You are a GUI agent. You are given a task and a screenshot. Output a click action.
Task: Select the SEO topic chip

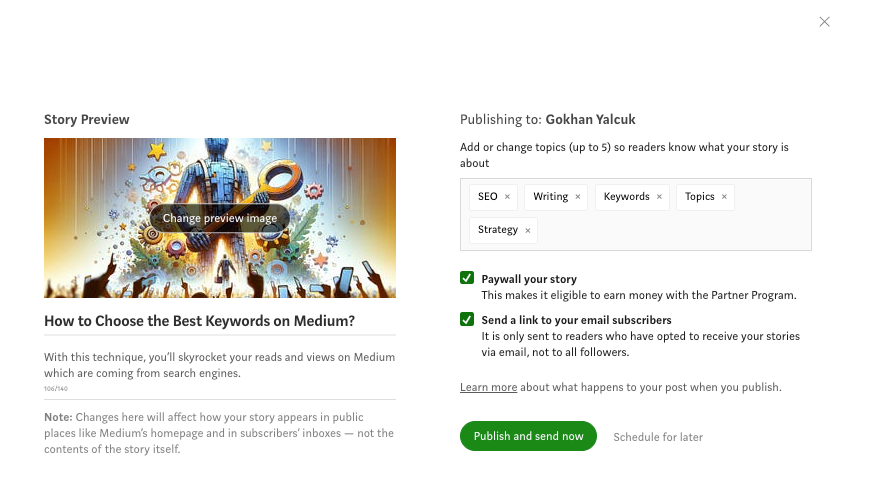[488, 197]
